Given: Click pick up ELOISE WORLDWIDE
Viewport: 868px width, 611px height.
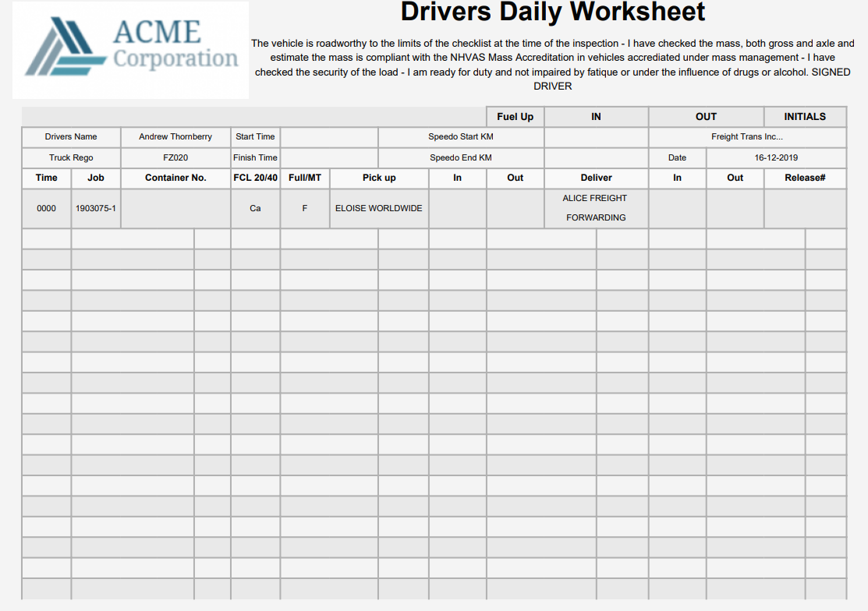Looking at the screenshot, I should (x=379, y=208).
